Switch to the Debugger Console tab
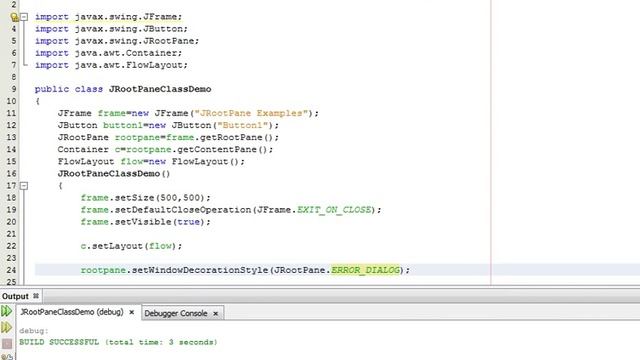 tap(176, 313)
